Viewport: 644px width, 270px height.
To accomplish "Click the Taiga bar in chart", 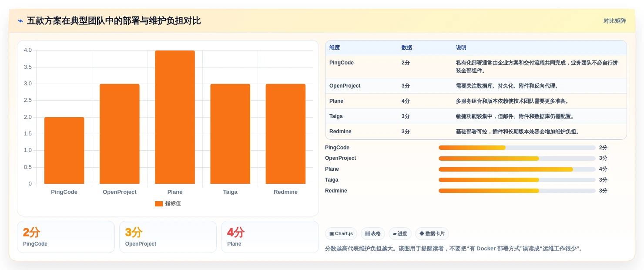I will 230,134.
